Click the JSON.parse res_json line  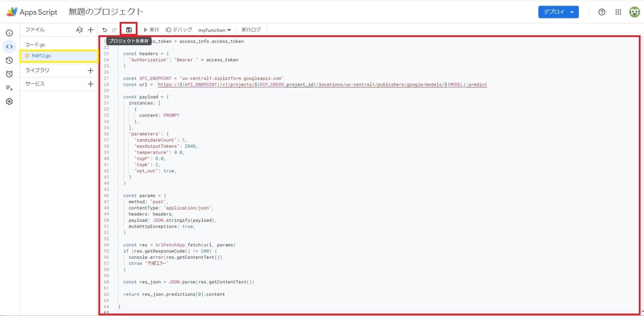(x=189, y=283)
